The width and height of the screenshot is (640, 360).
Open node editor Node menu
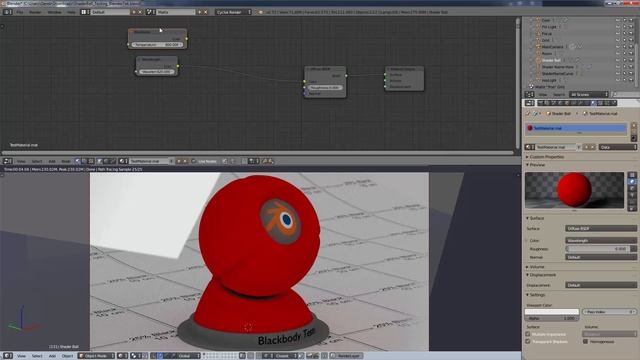pyautogui.click(x=65, y=161)
